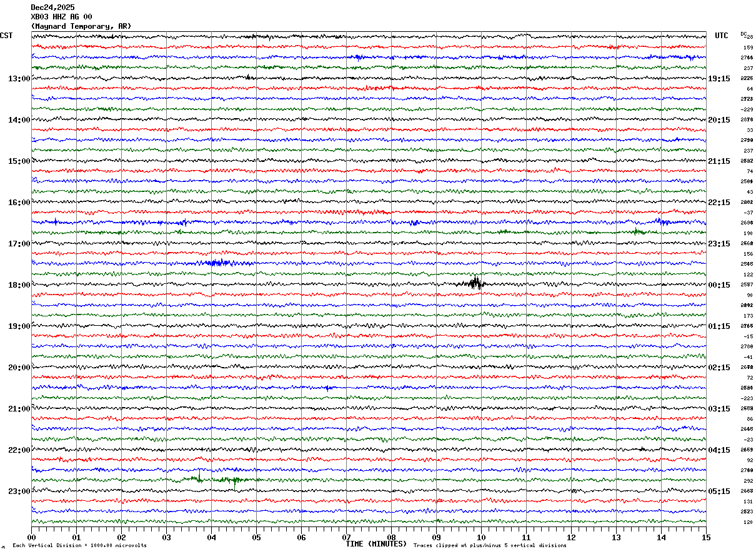This screenshot has height=554, width=756.
Task: Click the blue wave burst near minute 4
Action: pos(219,263)
